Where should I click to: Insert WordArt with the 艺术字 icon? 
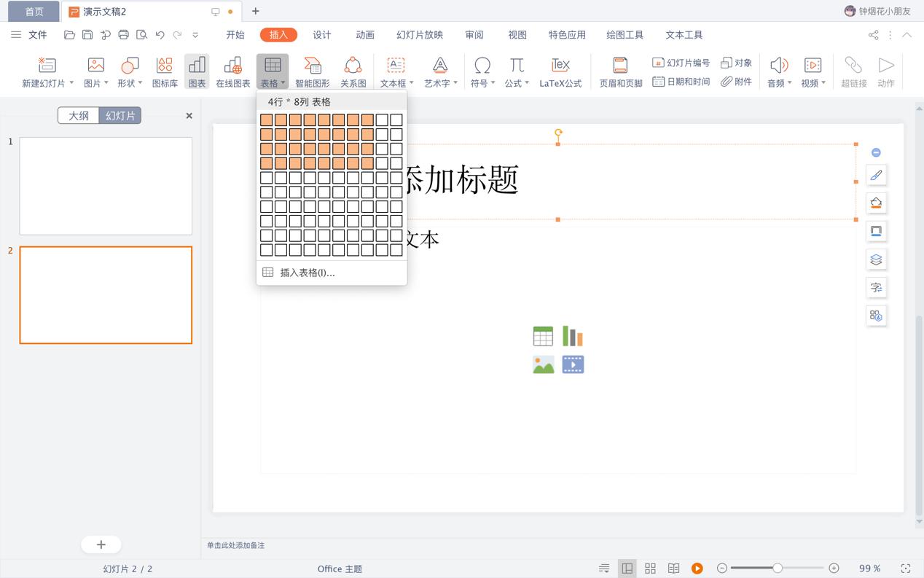[x=437, y=71]
